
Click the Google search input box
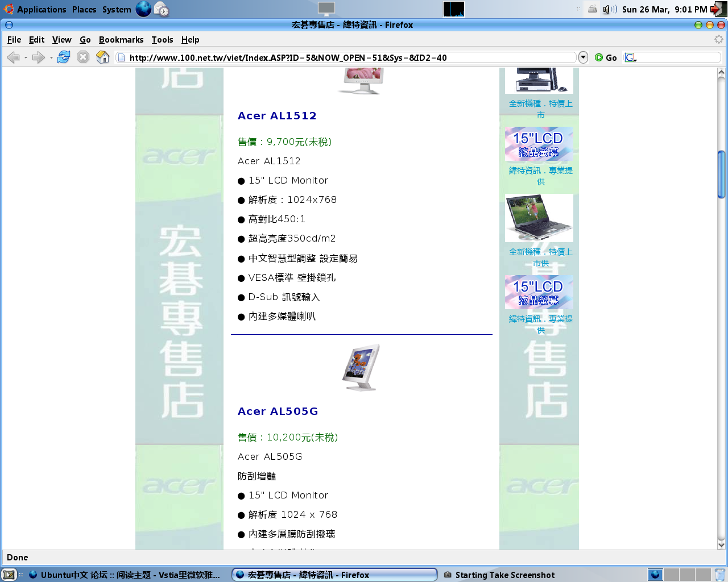pyautogui.click(x=679, y=57)
